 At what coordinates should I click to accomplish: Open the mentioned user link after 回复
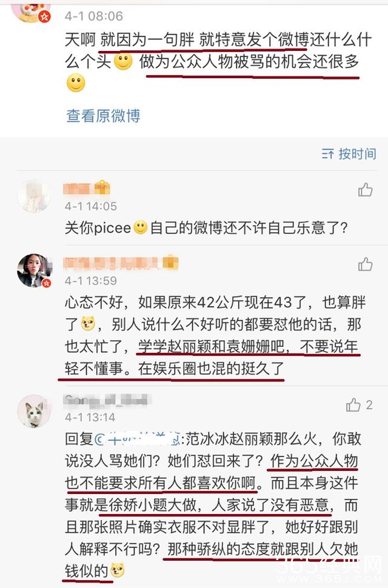click(x=138, y=439)
